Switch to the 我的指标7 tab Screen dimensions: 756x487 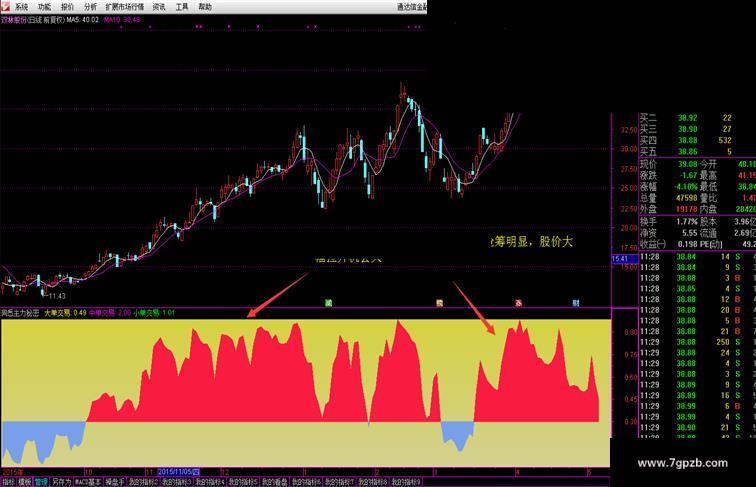pyautogui.click(x=339, y=482)
